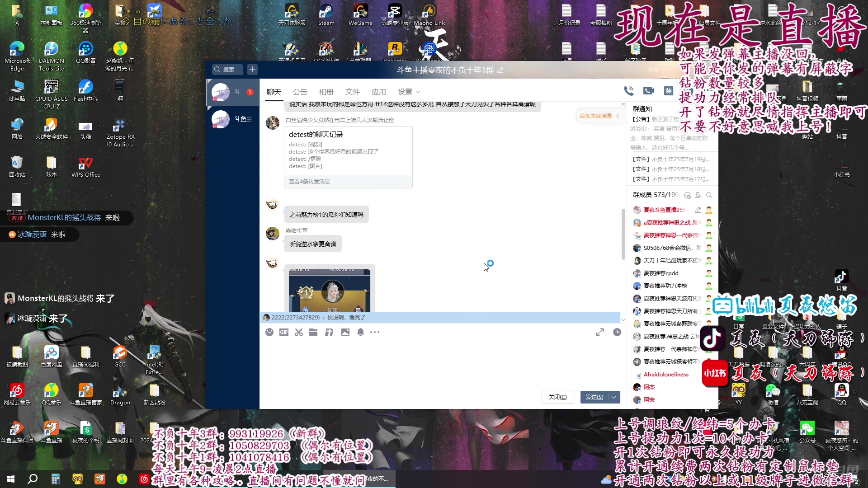The image size is (868, 488).
Task: Expand the message input area
Action: pyautogui.click(x=600, y=332)
